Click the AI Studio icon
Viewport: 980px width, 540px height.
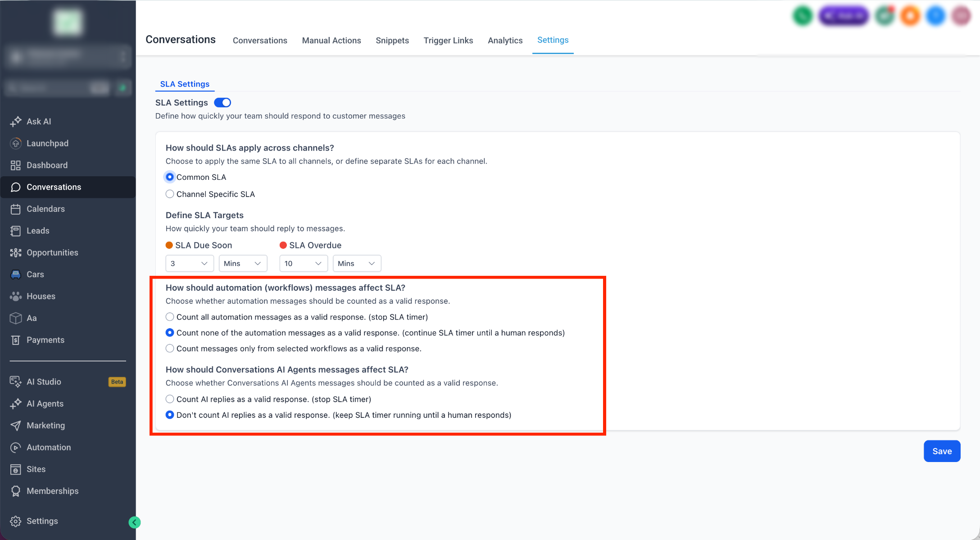pyautogui.click(x=16, y=382)
